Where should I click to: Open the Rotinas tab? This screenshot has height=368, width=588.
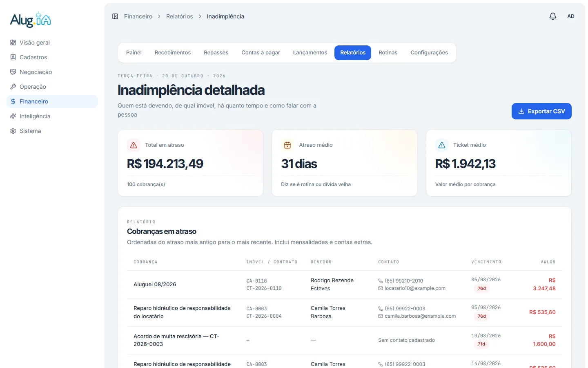pyautogui.click(x=388, y=53)
